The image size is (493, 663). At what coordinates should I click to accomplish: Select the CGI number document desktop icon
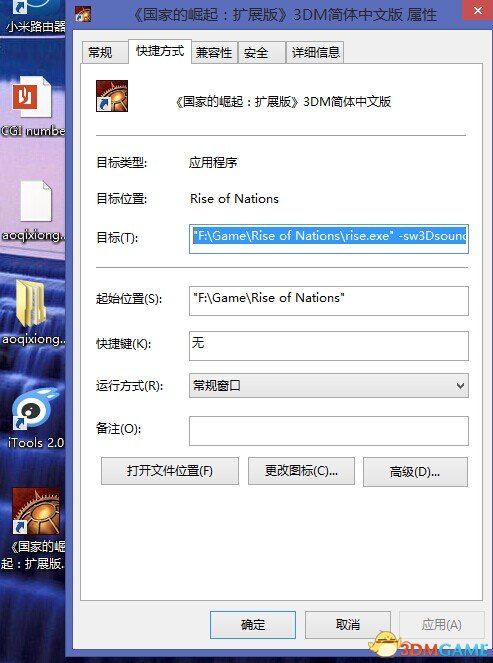32,106
